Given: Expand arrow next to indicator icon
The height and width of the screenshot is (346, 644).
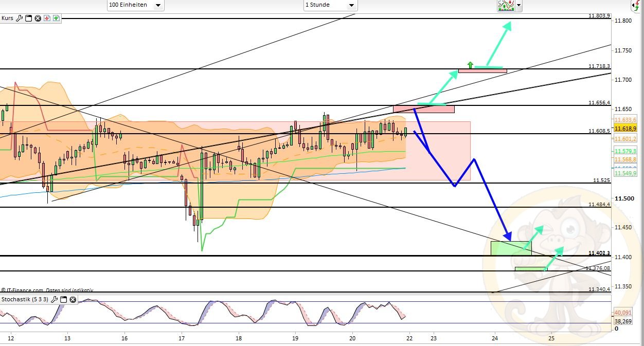Looking at the screenshot, I should [518, 6].
